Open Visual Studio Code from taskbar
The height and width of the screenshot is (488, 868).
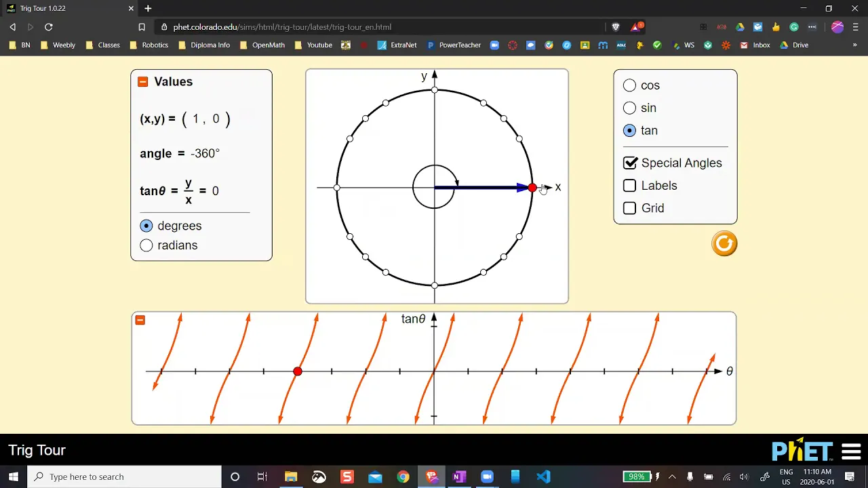[x=543, y=476]
